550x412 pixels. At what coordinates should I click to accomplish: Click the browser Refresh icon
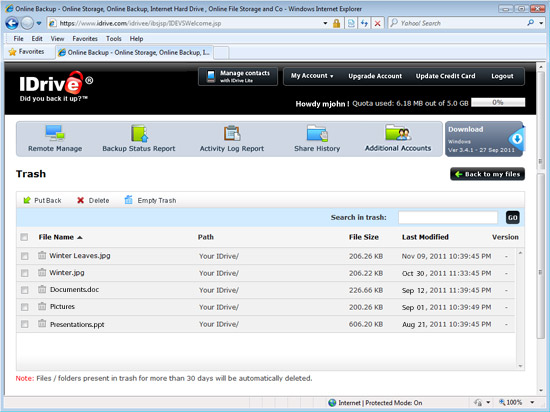tap(364, 23)
